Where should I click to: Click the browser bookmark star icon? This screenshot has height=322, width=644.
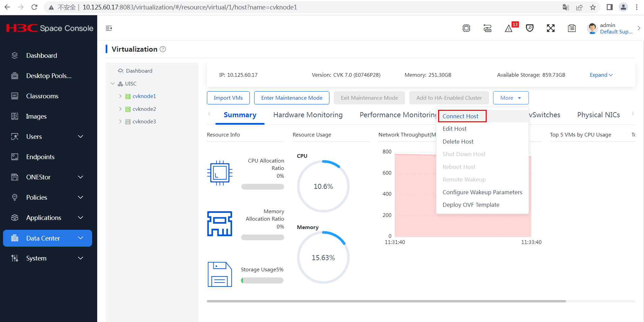click(593, 7)
